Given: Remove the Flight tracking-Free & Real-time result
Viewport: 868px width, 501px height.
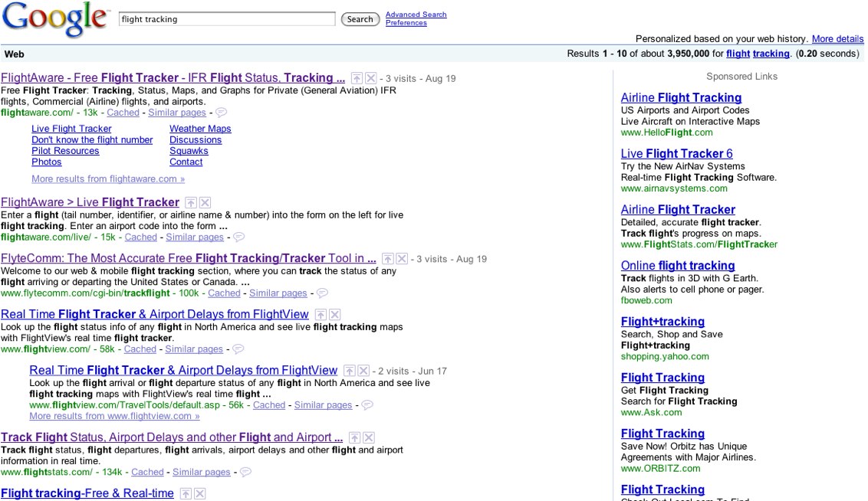Looking at the screenshot, I should 200,494.
